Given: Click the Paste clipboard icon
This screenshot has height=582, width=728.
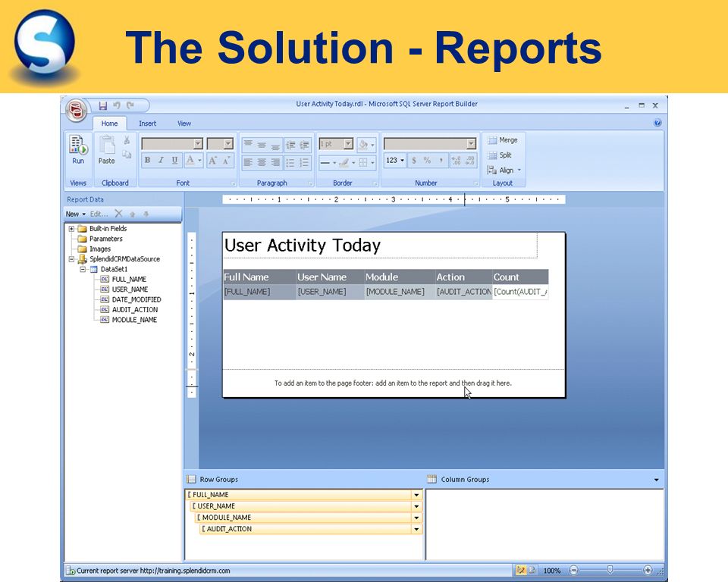Looking at the screenshot, I should (107, 144).
